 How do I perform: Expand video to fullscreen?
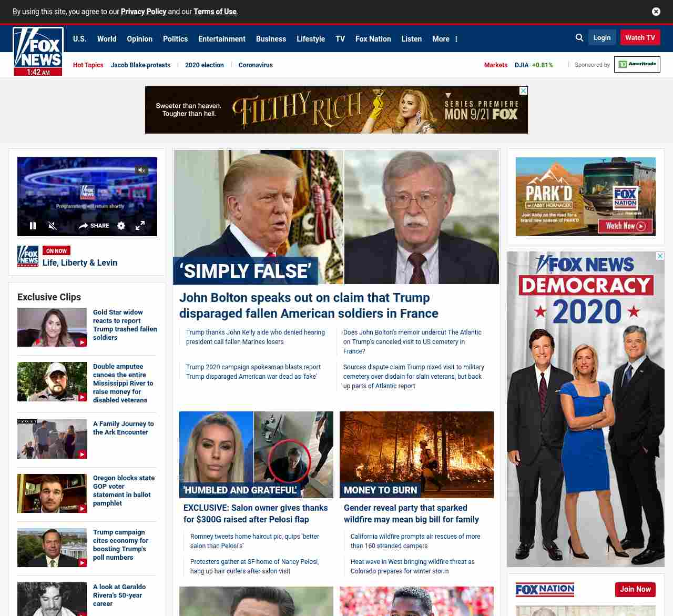140,226
